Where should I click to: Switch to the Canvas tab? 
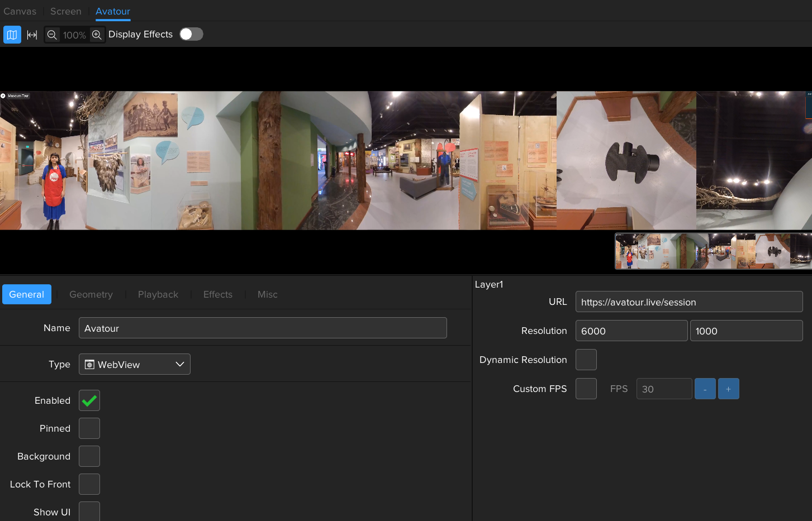(x=20, y=11)
